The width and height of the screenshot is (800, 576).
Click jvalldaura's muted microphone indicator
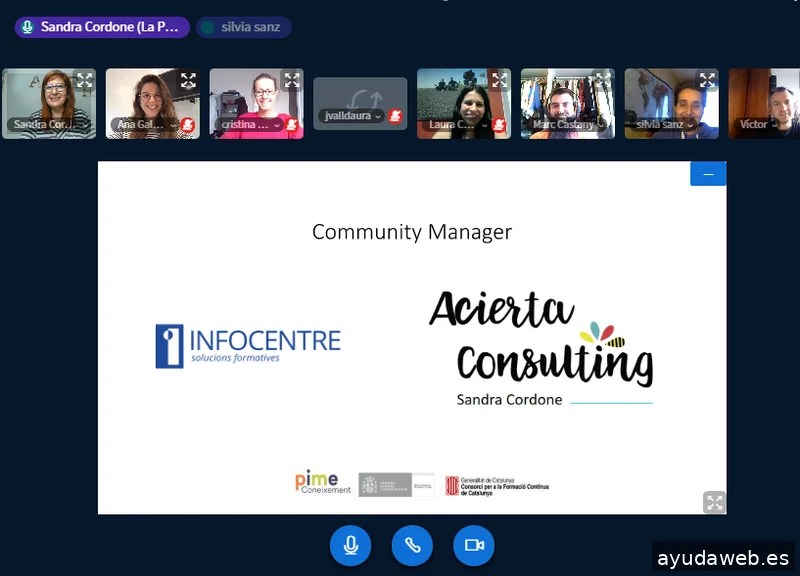tap(395, 116)
